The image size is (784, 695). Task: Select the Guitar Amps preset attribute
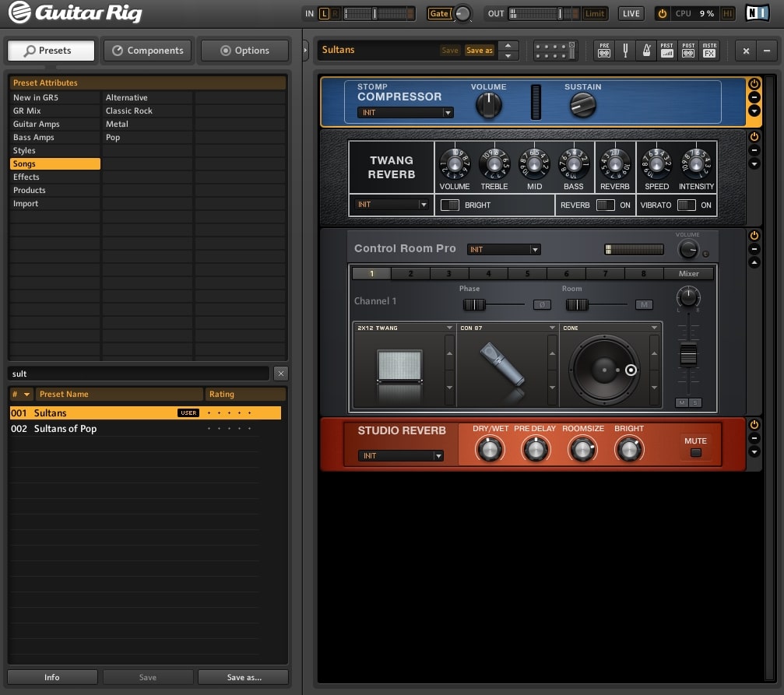click(x=55, y=124)
